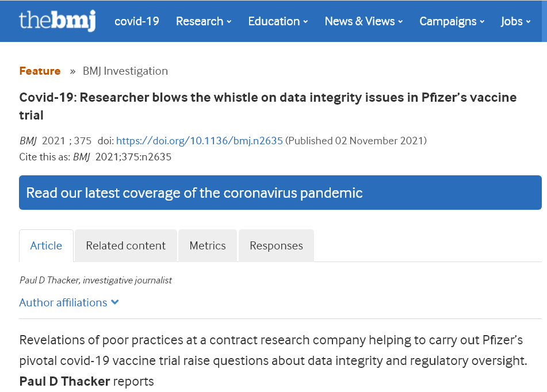
Task: Click the BMJ logo in the header
Action: tap(57, 21)
